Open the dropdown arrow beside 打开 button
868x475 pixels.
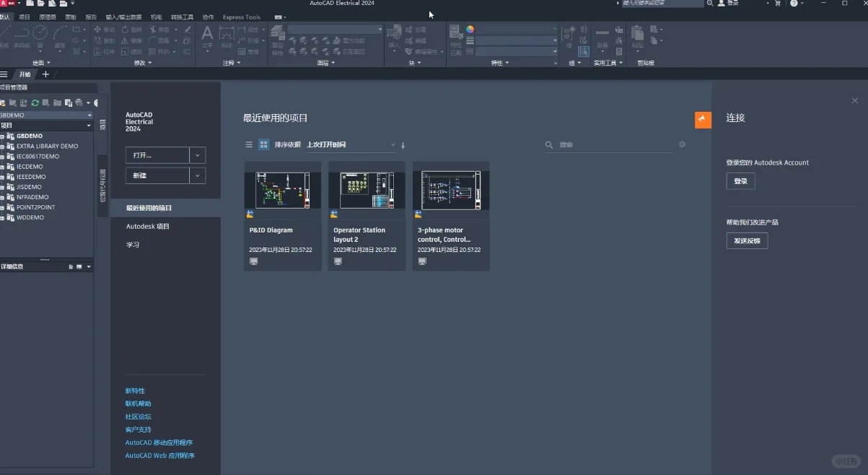coord(196,155)
